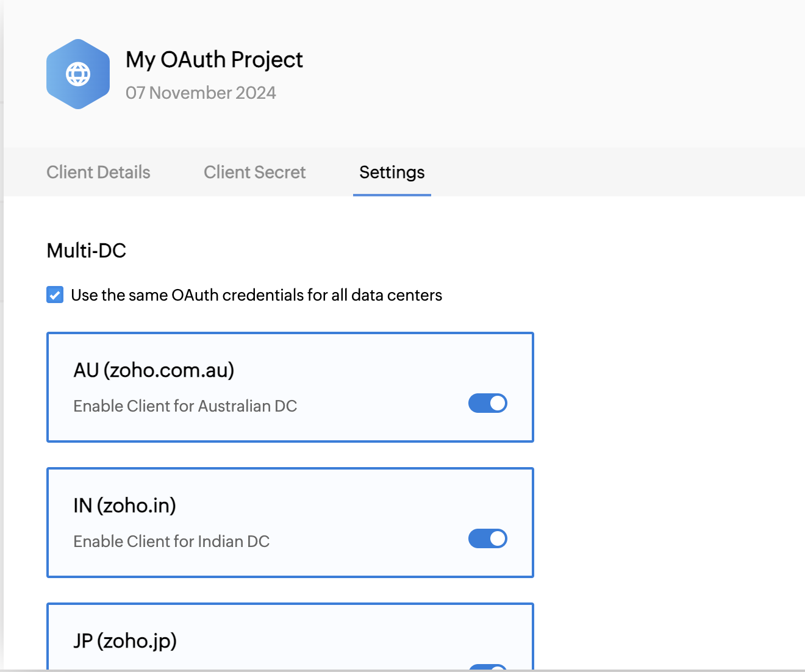Image resolution: width=805 pixels, height=672 pixels.
Task: Disable the Australian DC client toggle
Action: click(x=487, y=403)
